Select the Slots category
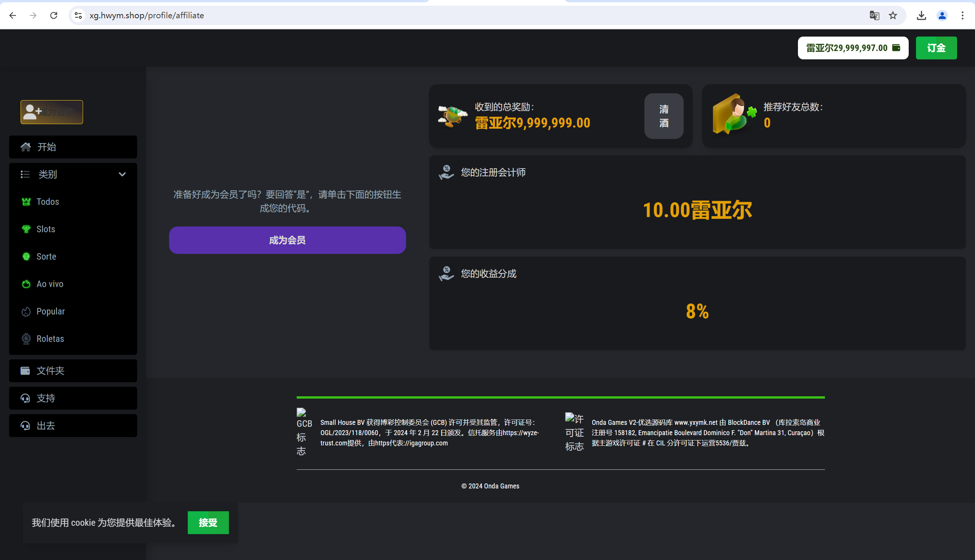 pyautogui.click(x=45, y=229)
